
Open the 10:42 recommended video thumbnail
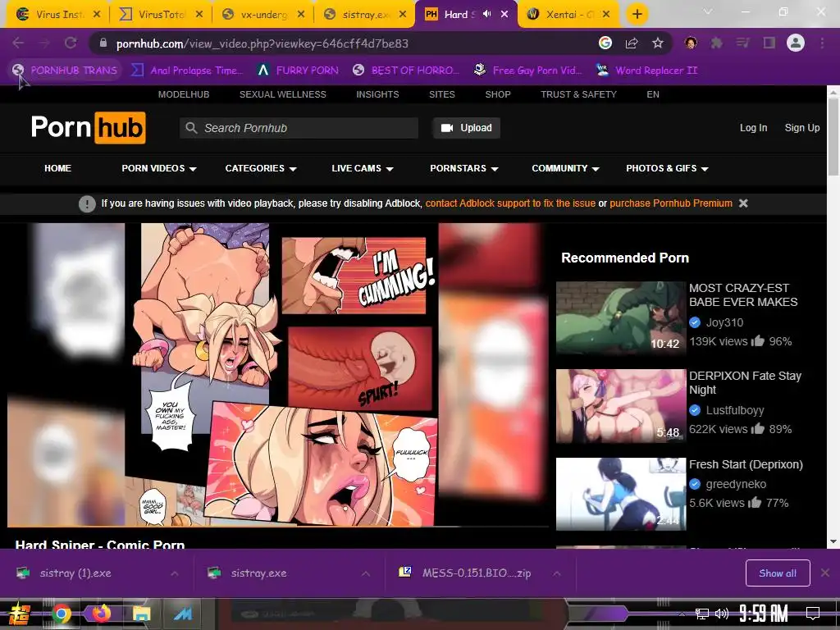(x=620, y=317)
